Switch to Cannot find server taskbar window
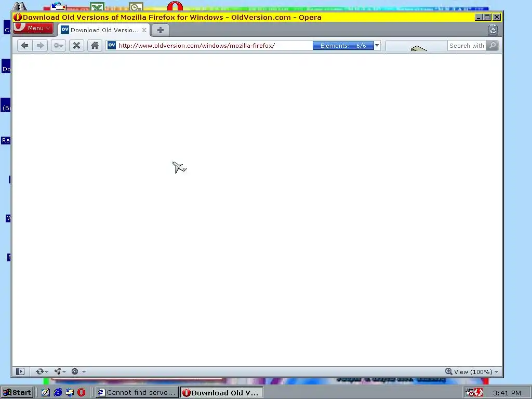This screenshot has width=532, height=399. [137, 393]
